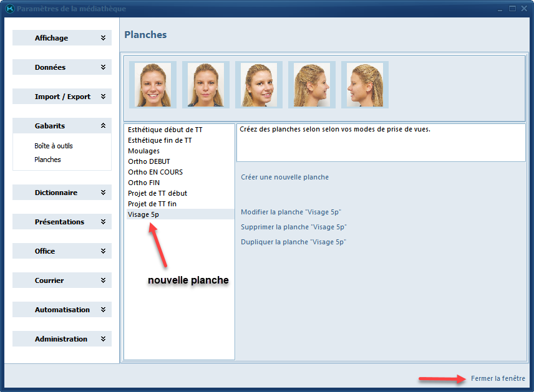534x392 pixels.
Task: Select Ortho EN COURS in the list
Action: pos(155,172)
